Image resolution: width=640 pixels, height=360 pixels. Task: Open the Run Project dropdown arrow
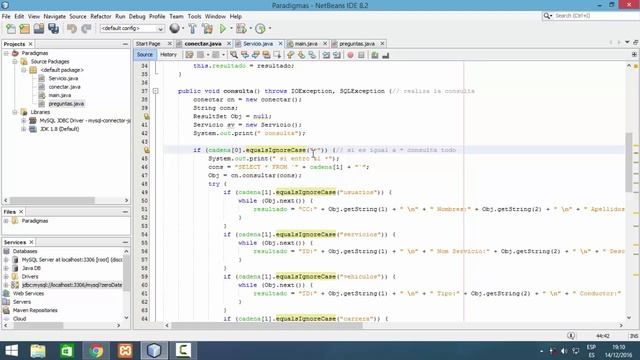pyautogui.click(x=231, y=29)
